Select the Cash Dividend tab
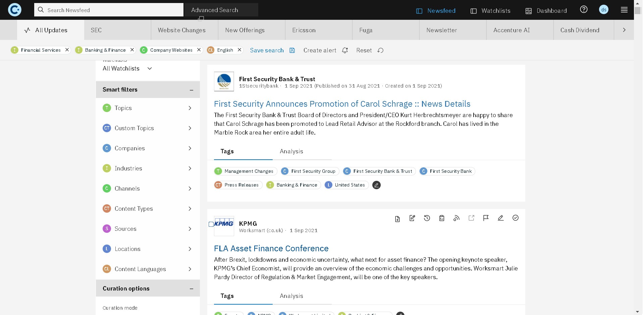644x315 pixels. click(584, 30)
